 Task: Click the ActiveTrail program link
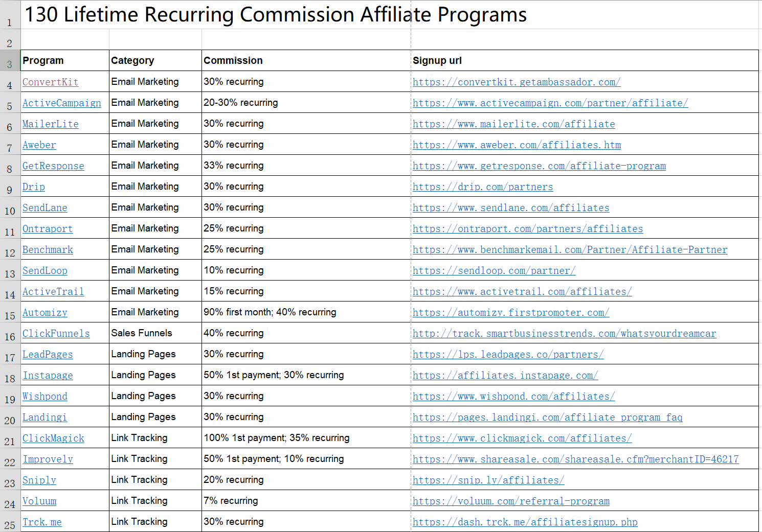[53, 291]
